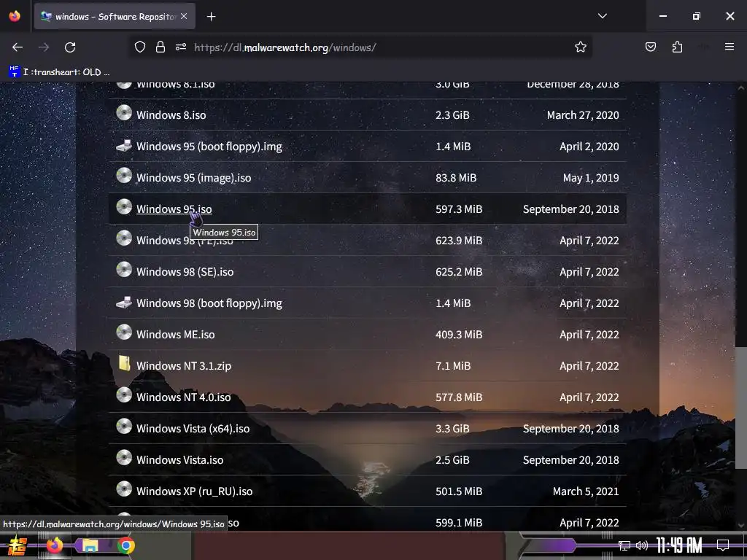Open the Extensions puzzle icon
Viewport: 747px width, 560px height.
[677, 47]
